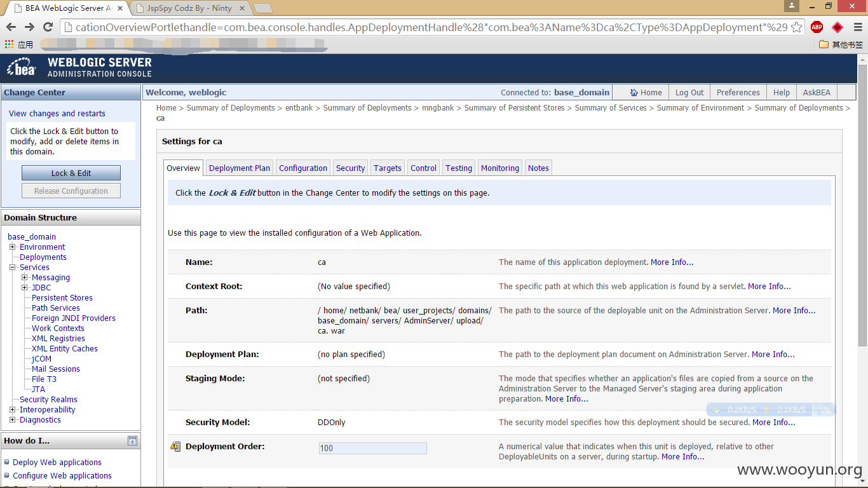Open Work Contexts tree item
868x488 pixels.
click(x=58, y=328)
